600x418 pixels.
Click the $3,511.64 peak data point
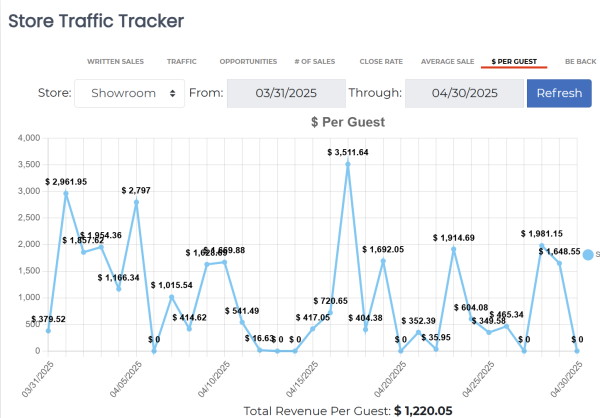tap(348, 163)
